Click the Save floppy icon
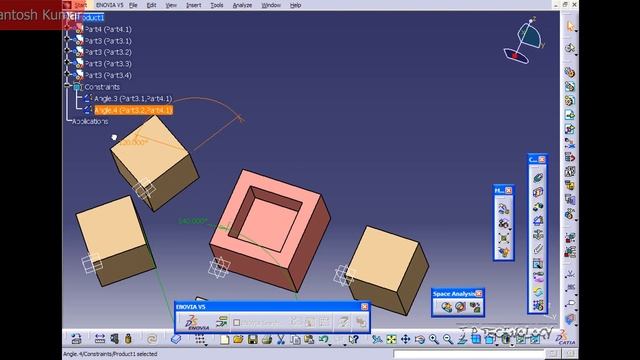 (x=253, y=339)
